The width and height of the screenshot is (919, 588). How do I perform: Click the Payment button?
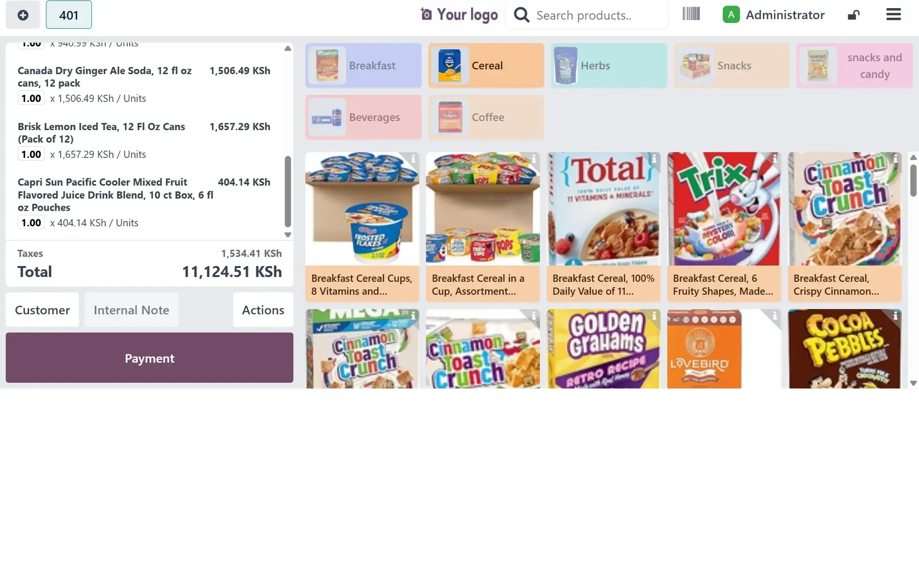pyautogui.click(x=149, y=358)
